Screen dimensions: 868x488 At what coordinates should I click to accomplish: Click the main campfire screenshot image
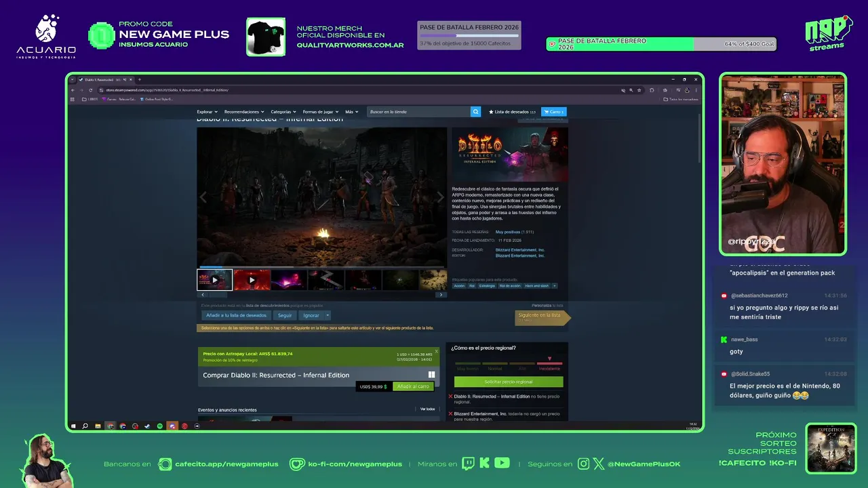321,197
